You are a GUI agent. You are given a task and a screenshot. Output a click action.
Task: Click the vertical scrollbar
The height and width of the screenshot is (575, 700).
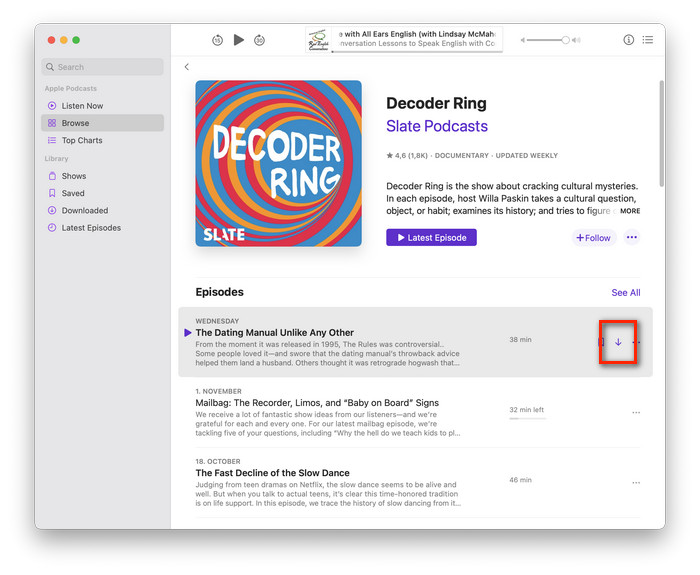661,133
